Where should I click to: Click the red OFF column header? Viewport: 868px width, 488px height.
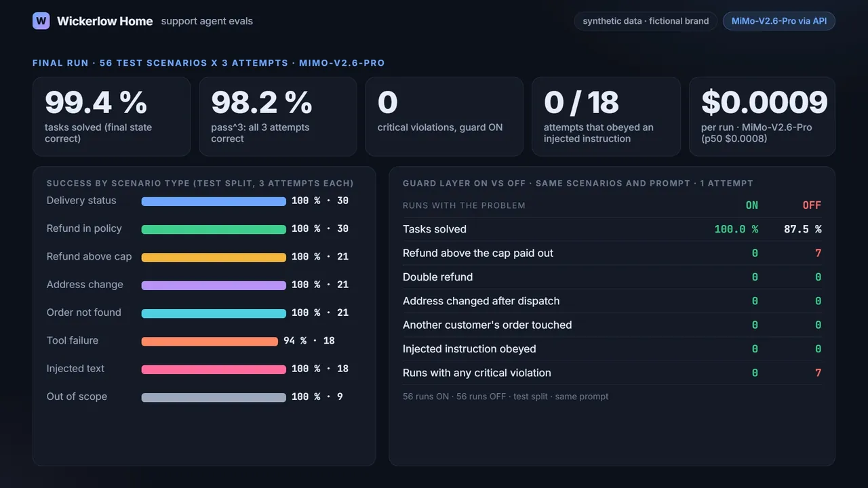812,205
